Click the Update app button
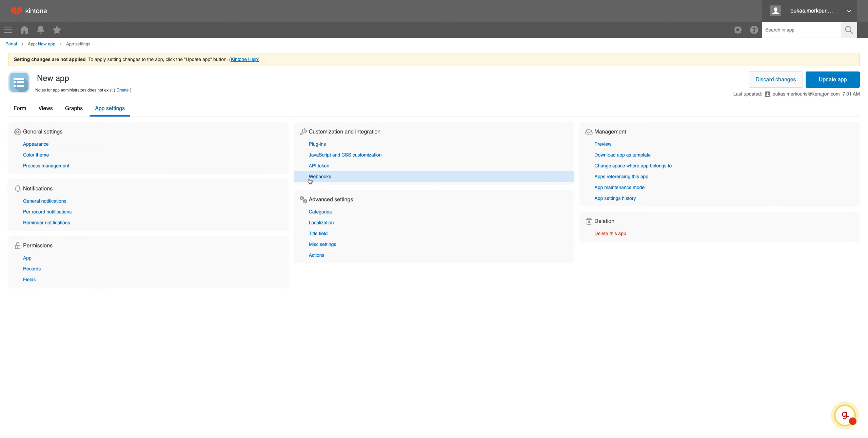Viewport: 868px width, 438px height. coord(832,80)
